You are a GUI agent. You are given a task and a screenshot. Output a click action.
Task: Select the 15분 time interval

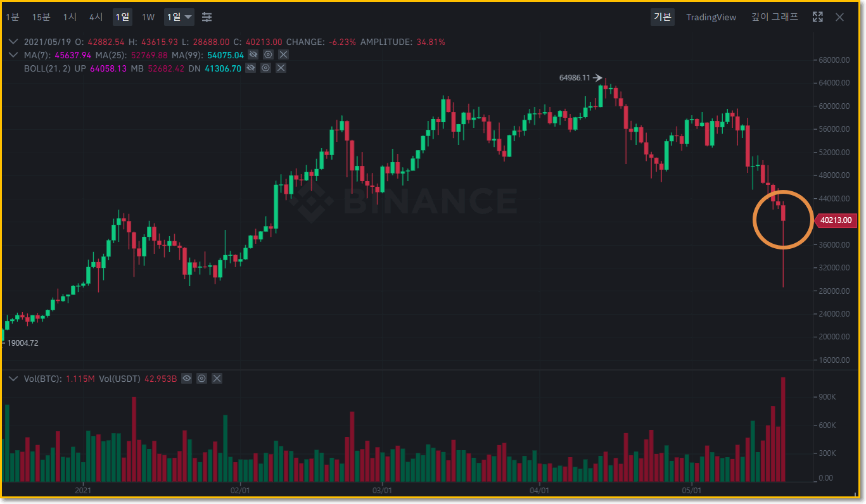(x=41, y=17)
